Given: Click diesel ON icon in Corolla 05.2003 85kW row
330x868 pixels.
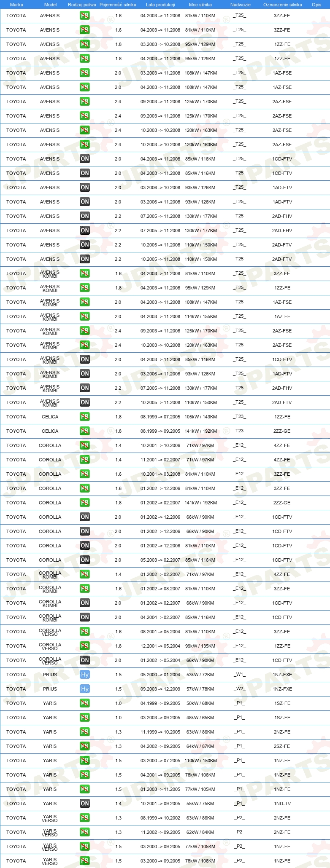Looking at the screenshot, I should [x=84, y=560].
